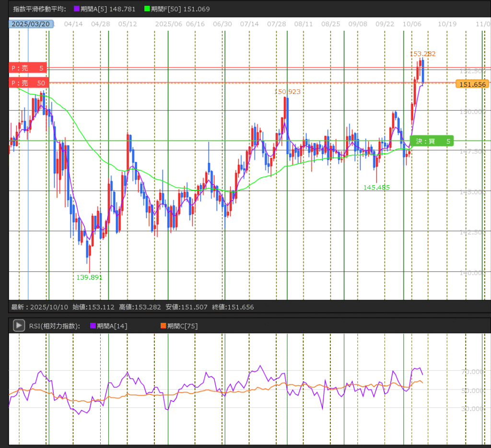
Task: Click the 153.282 high price annotation
Action: [422, 54]
